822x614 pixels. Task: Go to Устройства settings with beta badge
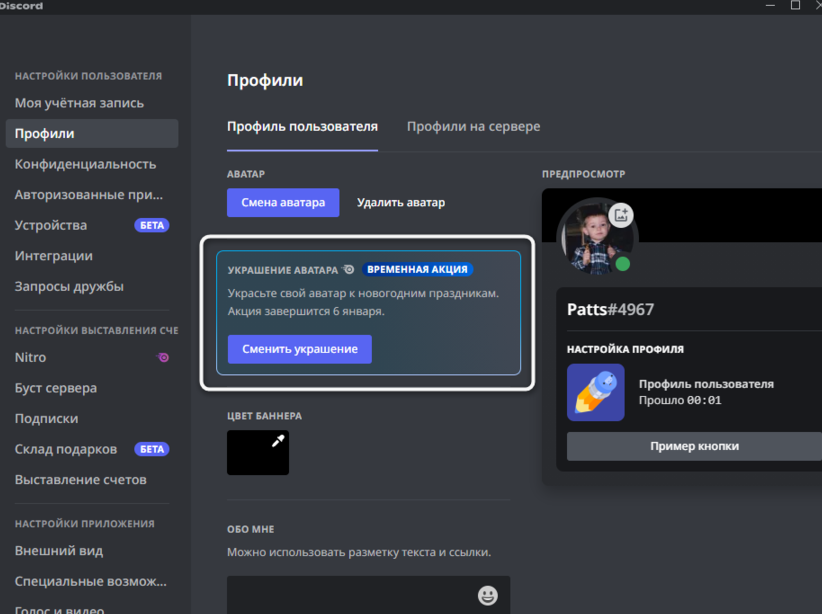point(51,225)
